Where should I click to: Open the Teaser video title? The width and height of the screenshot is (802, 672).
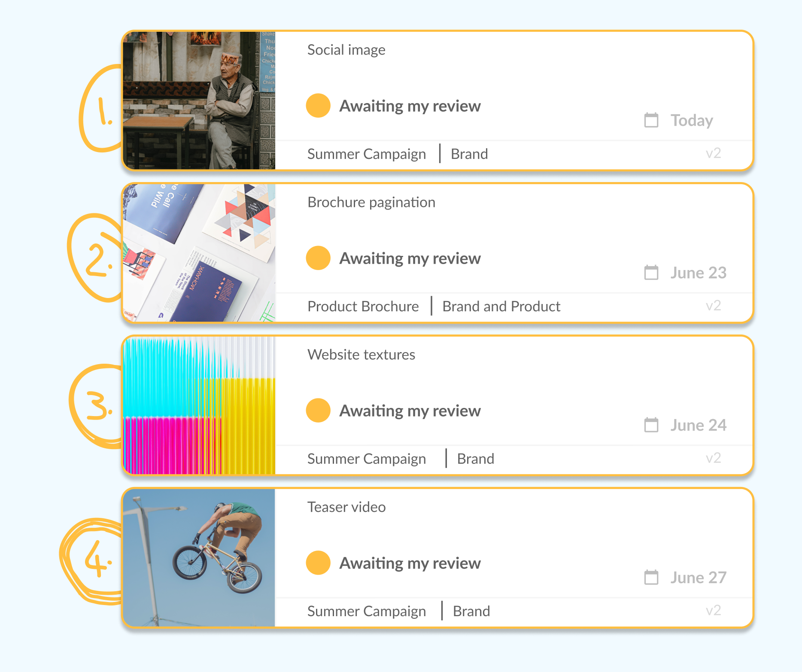[x=346, y=507]
